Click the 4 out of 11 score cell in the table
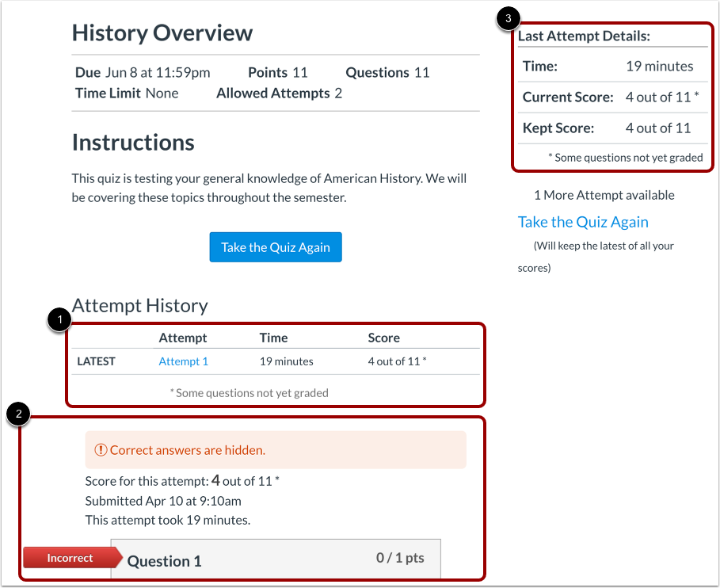Viewport: 720px width, 588px height. pyautogui.click(x=397, y=361)
